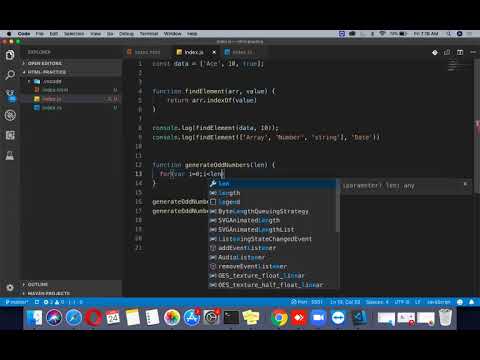
Task: Open Zoom from the Dock
Action: point(319,317)
